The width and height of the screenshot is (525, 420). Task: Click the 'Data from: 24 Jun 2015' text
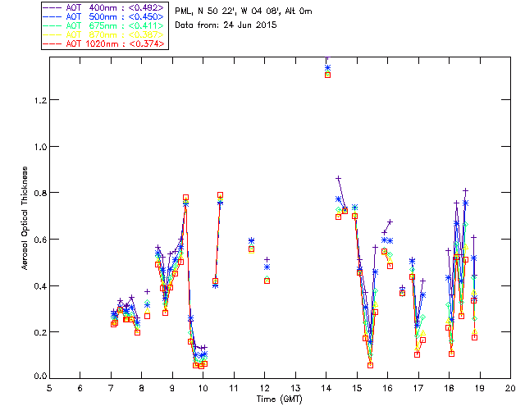point(226,25)
